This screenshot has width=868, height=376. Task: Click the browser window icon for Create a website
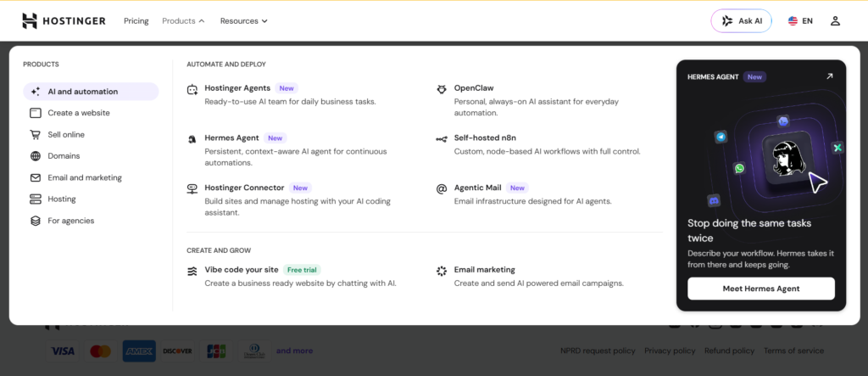pyautogui.click(x=36, y=113)
